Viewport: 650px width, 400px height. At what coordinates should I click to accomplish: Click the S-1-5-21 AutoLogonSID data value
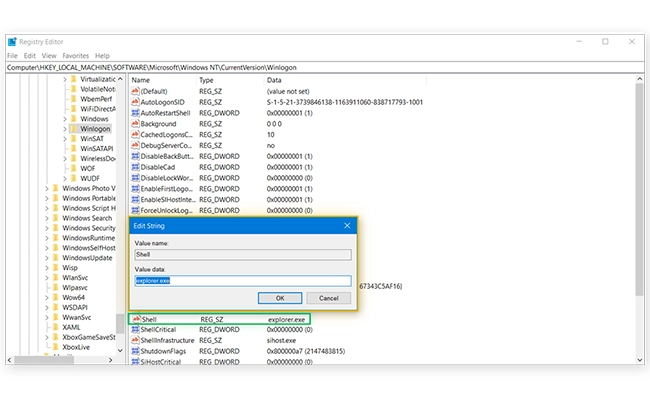point(345,102)
